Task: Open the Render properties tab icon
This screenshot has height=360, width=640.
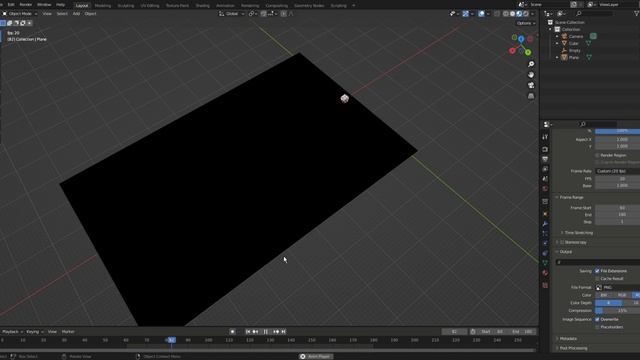Action: pos(545,149)
